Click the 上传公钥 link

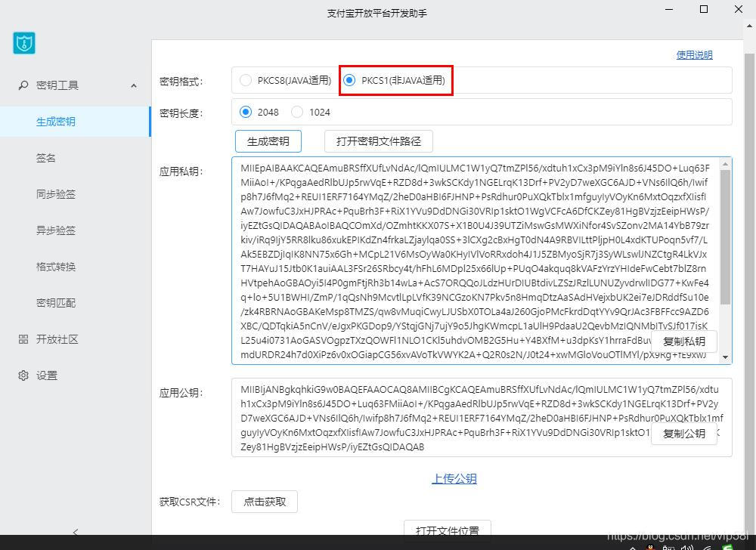pos(454,478)
